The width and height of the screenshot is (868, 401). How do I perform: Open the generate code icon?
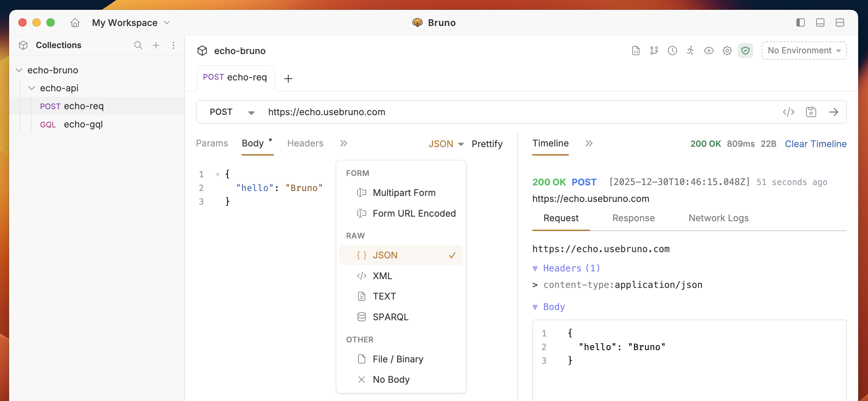click(x=789, y=112)
